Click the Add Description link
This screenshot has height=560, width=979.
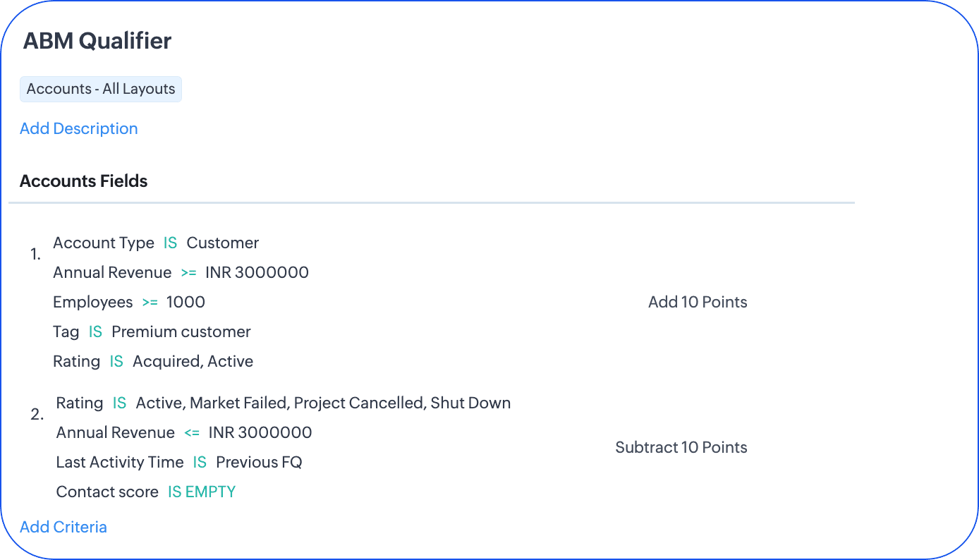point(78,128)
